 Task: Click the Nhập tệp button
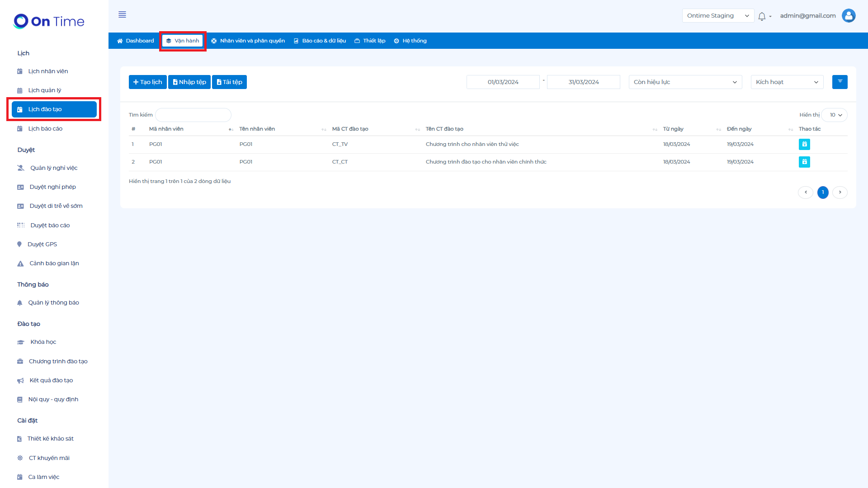(189, 82)
